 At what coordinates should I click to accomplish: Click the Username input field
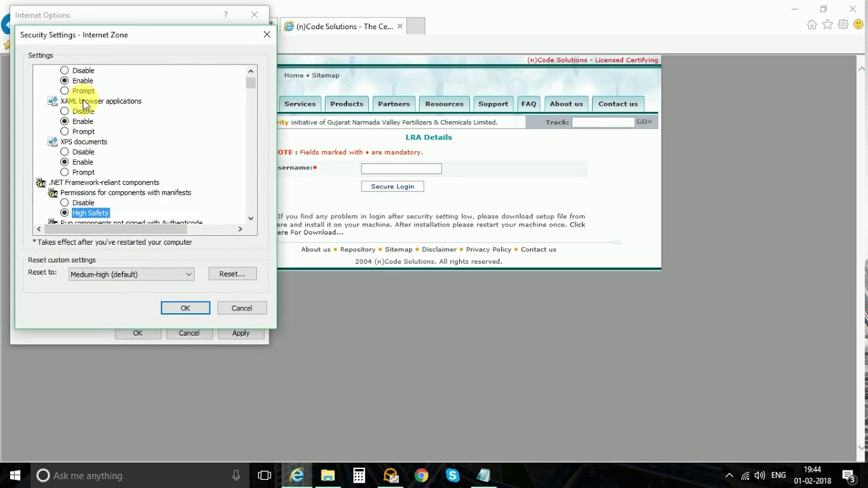point(401,169)
